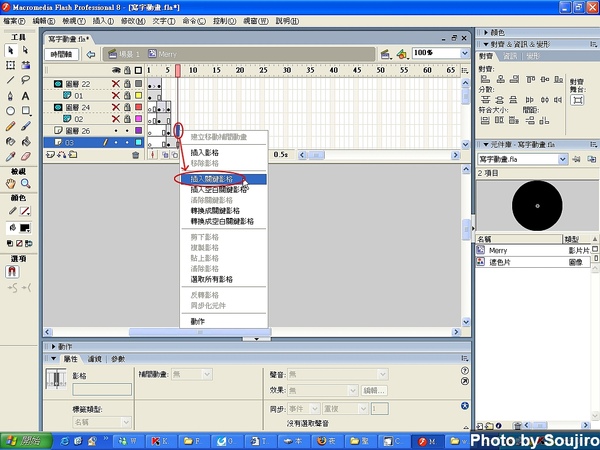Select the Free Transform tool
Viewport: 600px width, 450px height.
(x=11, y=65)
